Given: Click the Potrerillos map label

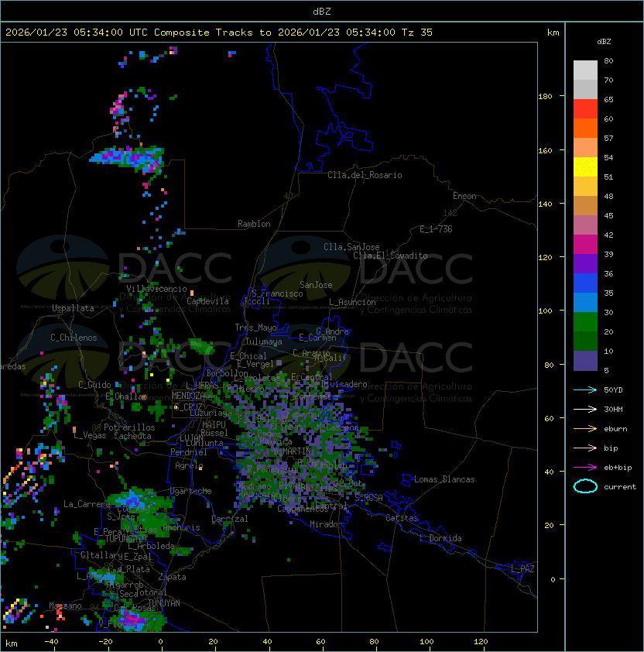Looking at the screenshot, I should tap(129, 427).
